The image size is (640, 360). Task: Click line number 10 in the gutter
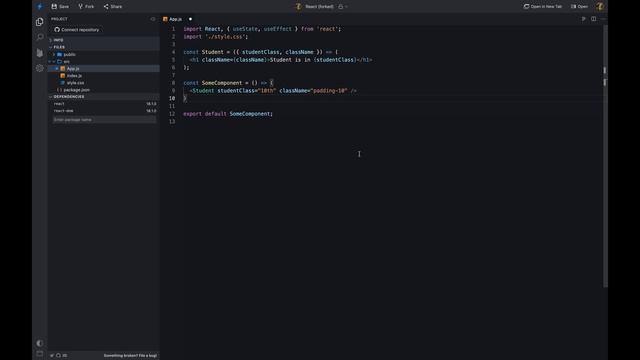click(x=172, y=98)
